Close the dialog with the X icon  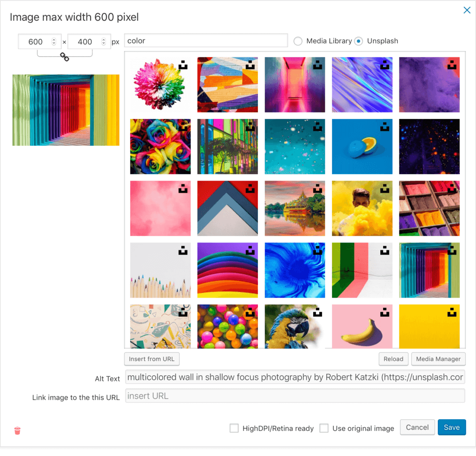(467, 10)
